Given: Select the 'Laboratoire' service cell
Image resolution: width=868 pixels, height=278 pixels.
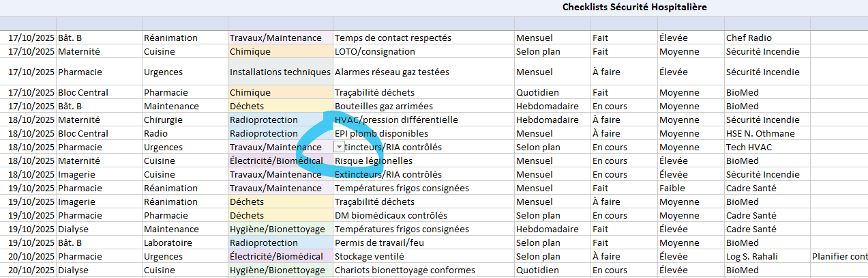Looking at the screenshot, I should pos(168,242).
